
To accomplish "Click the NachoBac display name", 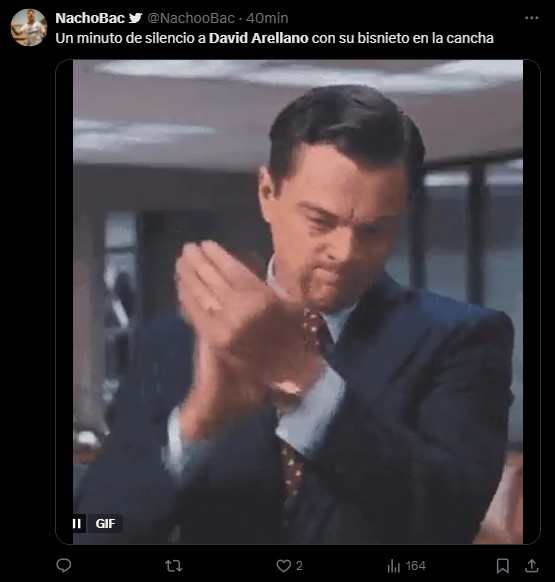I will coord(90,18).
